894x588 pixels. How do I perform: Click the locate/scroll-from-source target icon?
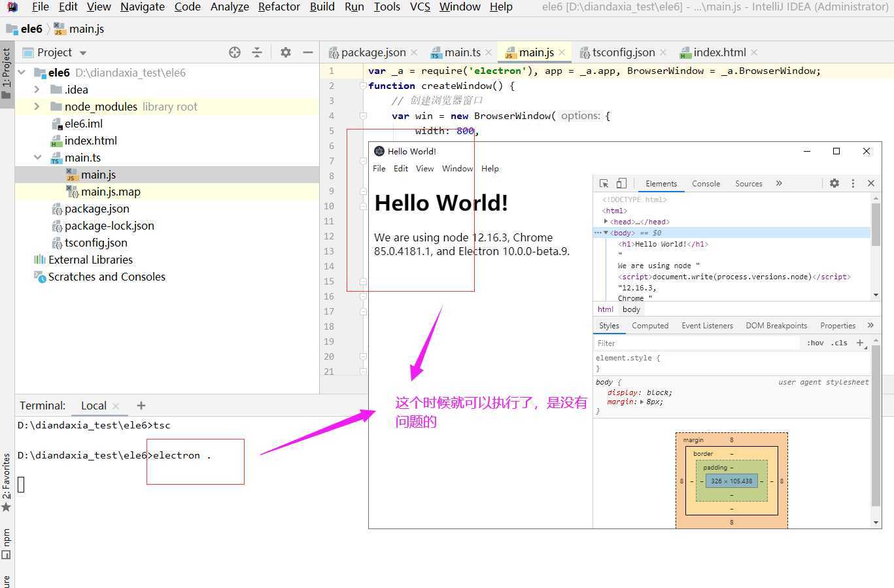(x=235, y=52)
